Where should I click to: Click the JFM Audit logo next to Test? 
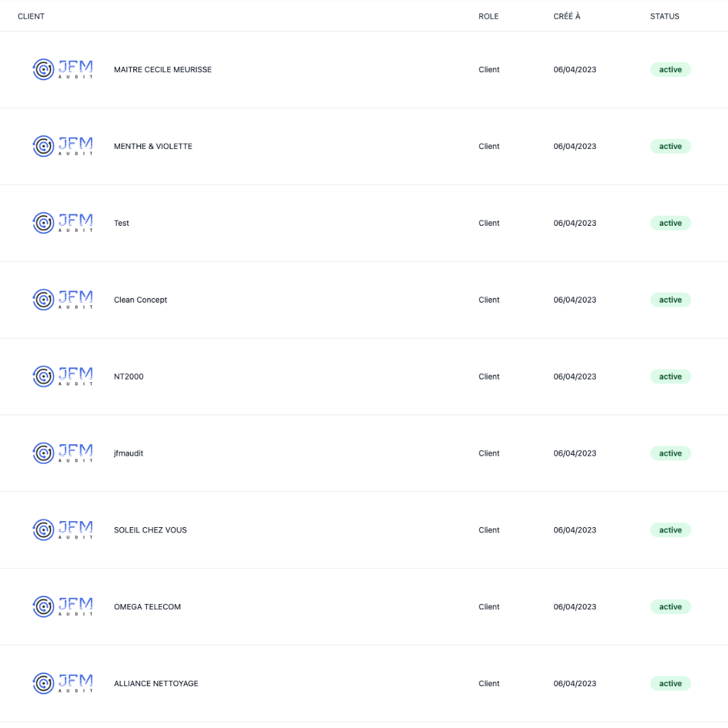[63, 223]
